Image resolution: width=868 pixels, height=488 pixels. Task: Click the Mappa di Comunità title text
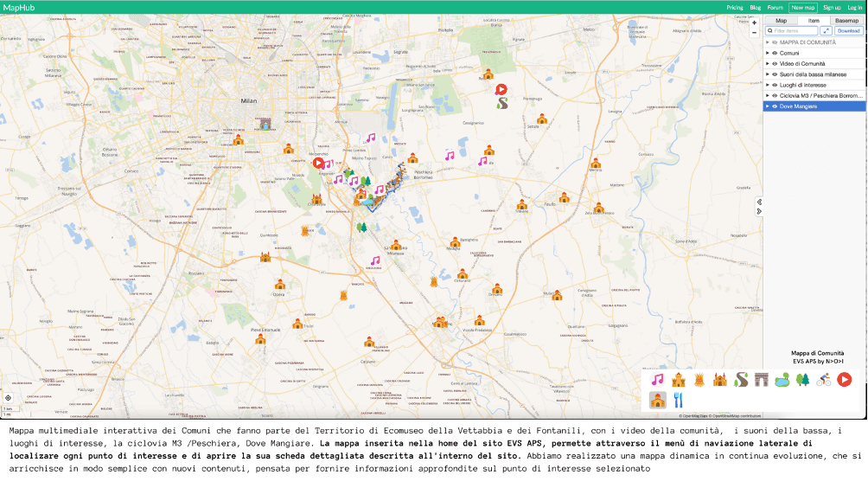pyautogui.click(x=818, y=353)
